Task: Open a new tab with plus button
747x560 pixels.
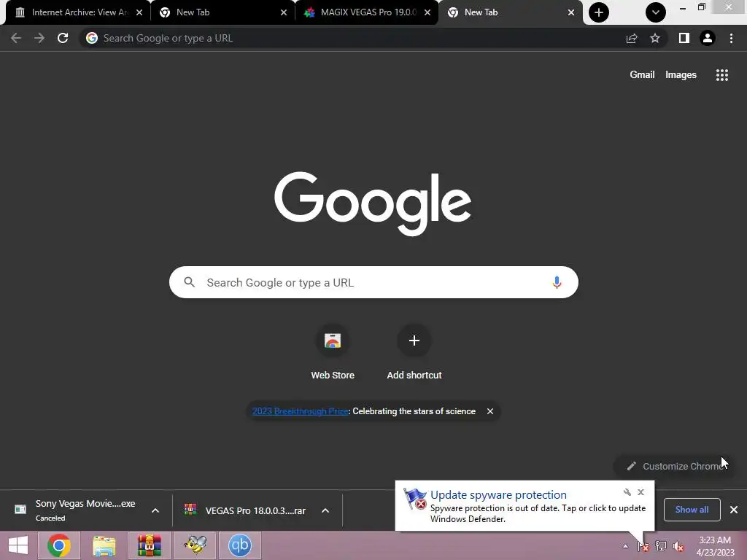Action: coord(599,12)
